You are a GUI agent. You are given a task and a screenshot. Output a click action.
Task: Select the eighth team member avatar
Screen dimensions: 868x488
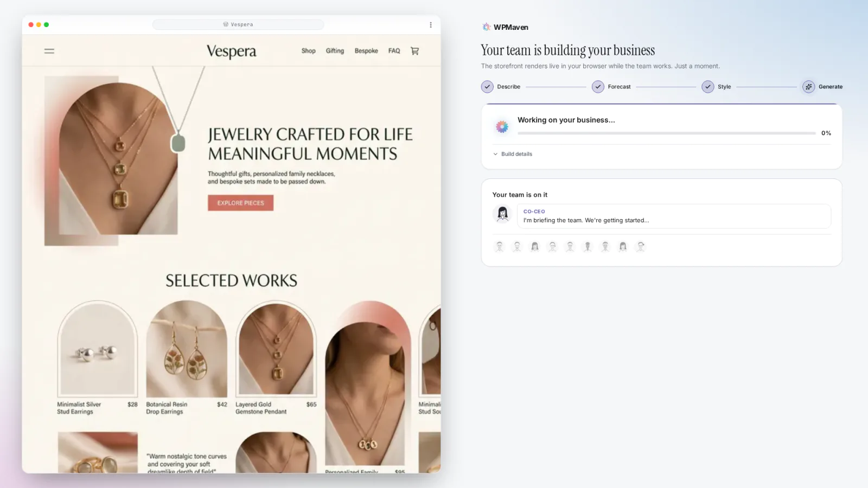(623, 247)
